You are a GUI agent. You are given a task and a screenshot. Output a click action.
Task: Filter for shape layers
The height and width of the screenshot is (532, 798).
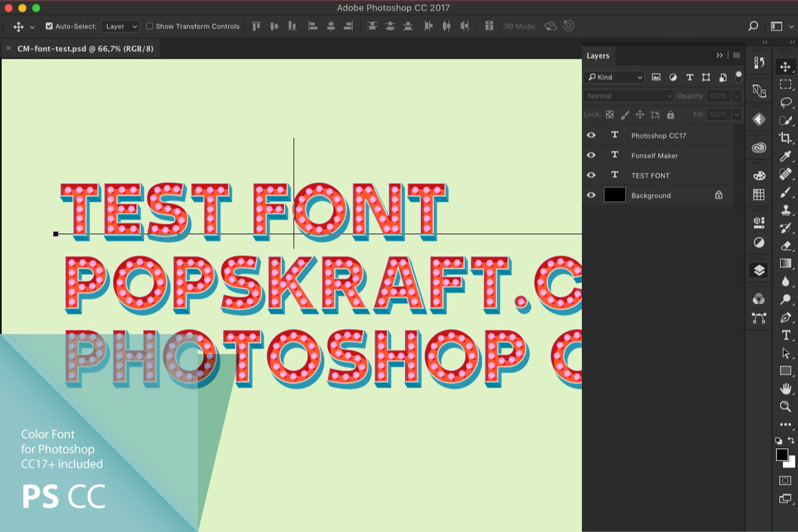(x=706, y=77)
